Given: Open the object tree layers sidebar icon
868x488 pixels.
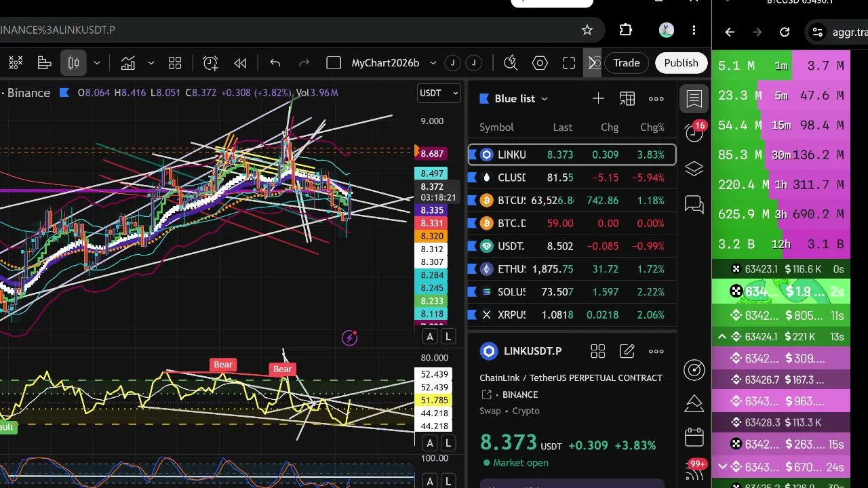Looking at the screenshot, I should click(694, 169).
